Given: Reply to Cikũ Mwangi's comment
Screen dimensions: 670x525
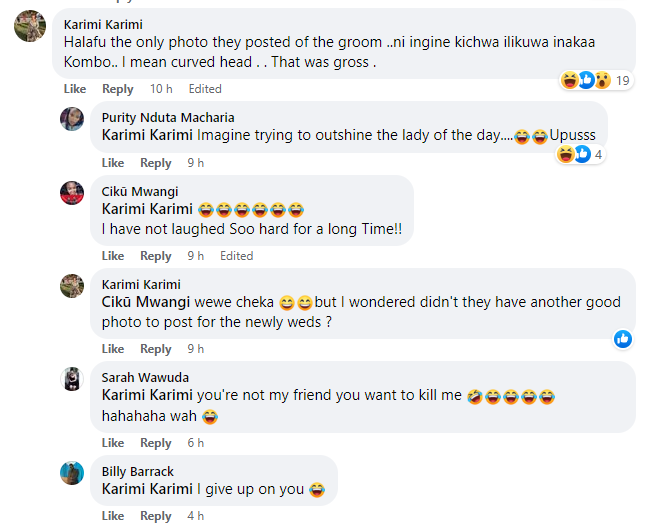Looking at the screenshot, I should coord(156,256).
